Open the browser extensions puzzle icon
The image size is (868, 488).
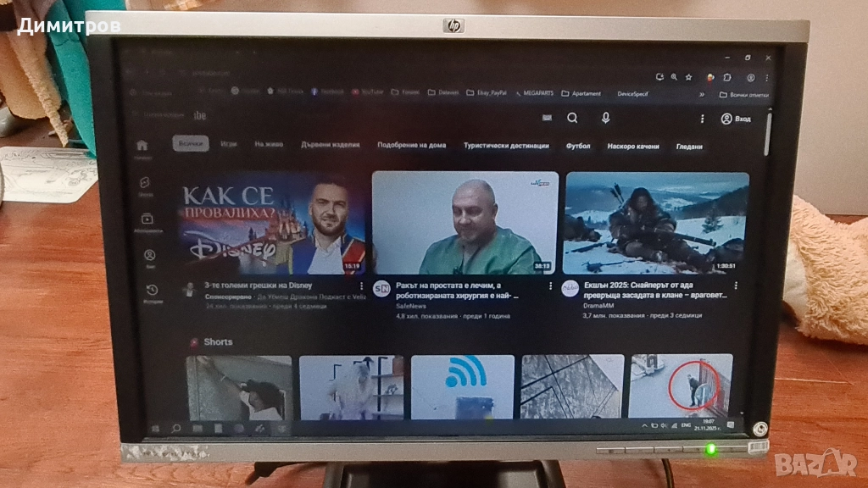(x=727, y=77)
